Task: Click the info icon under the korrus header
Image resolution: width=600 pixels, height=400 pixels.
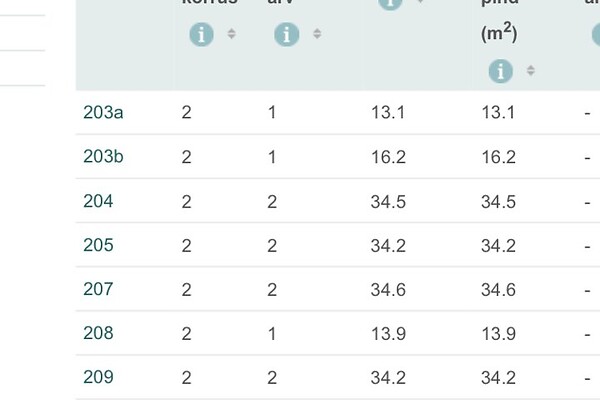Action: point(202,35)
